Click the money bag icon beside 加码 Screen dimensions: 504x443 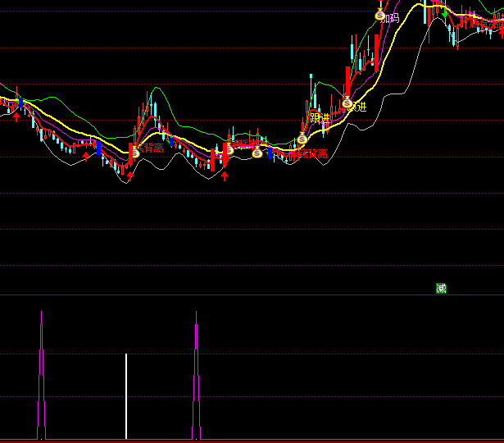tap(379, 14)
